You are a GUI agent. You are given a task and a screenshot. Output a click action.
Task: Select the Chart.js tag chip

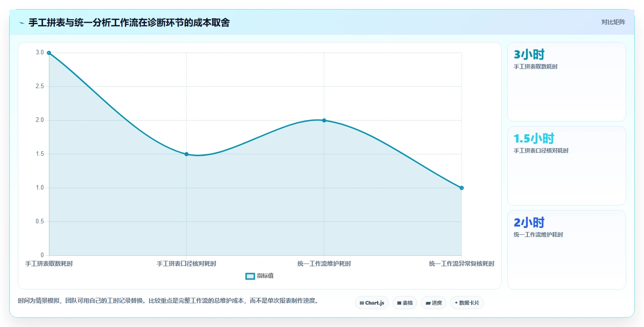[x=372, y=303]
